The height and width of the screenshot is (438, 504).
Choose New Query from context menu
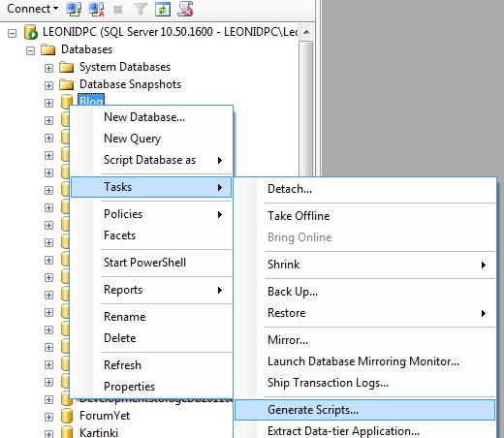point(151,139)
